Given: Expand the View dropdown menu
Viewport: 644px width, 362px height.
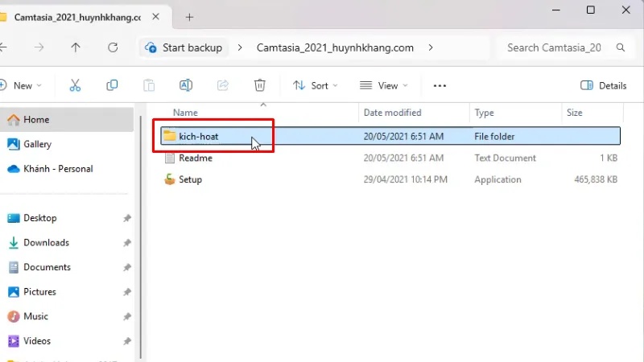Looking at the screenshot, I should (383, 85).
